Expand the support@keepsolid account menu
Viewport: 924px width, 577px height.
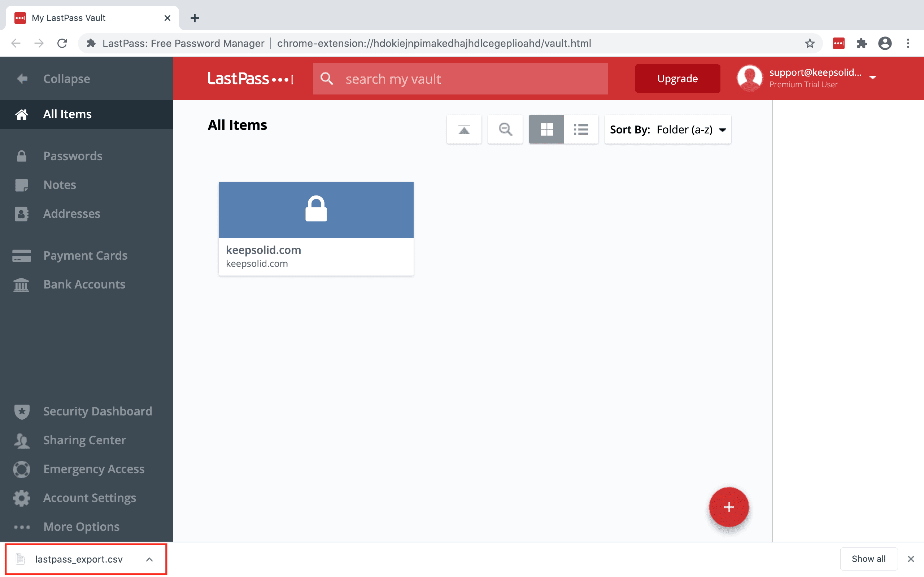[873, 78]
